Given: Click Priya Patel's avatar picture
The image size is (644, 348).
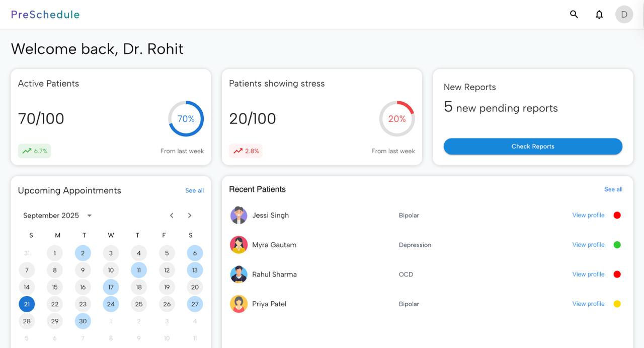Looking at the screenshot, I should 238,304.
